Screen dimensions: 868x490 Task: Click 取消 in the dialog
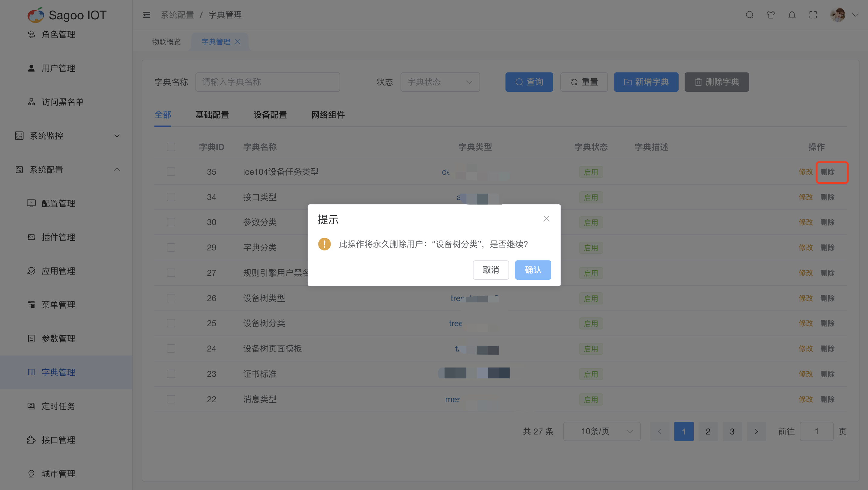491,270
